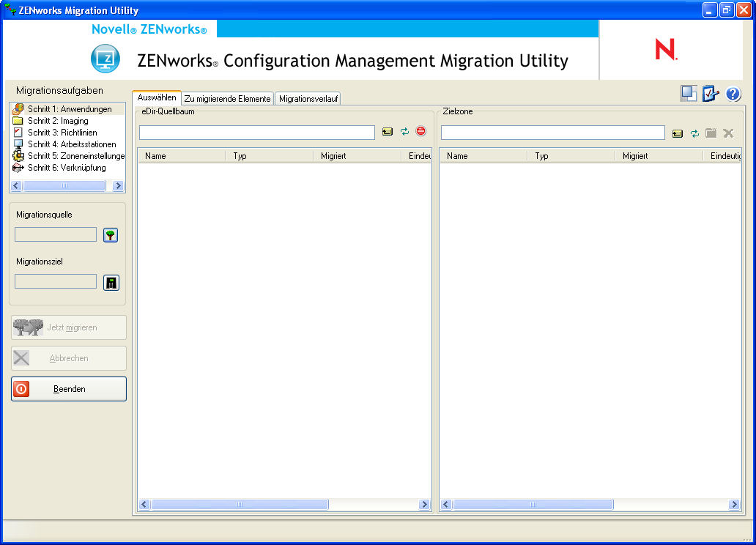Create a new folder in the Zielzone
756x545 pixels.
point(711,132)
